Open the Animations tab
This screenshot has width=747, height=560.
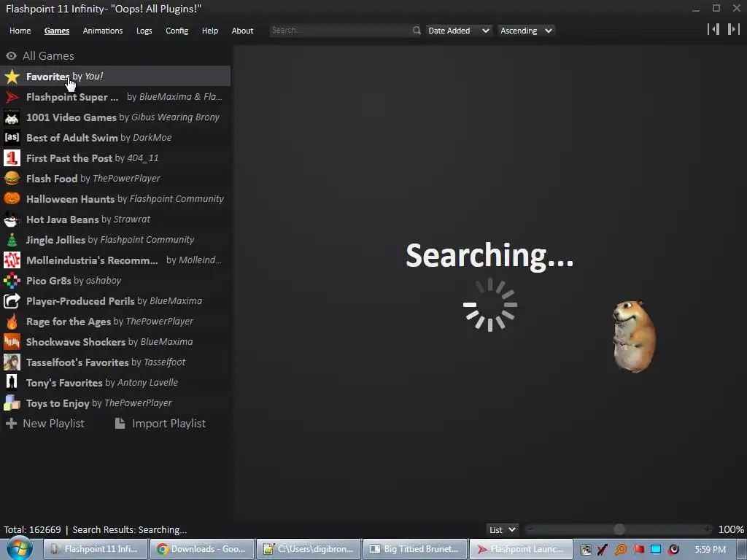pyautogui.click(x=102, y=31)
